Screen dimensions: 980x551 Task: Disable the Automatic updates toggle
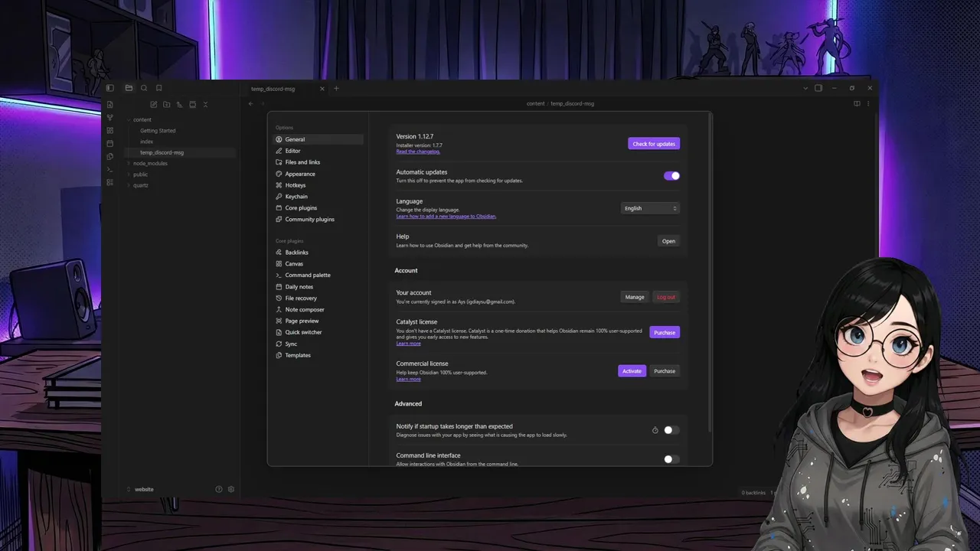pyautogui.click(x=671, y=176)
